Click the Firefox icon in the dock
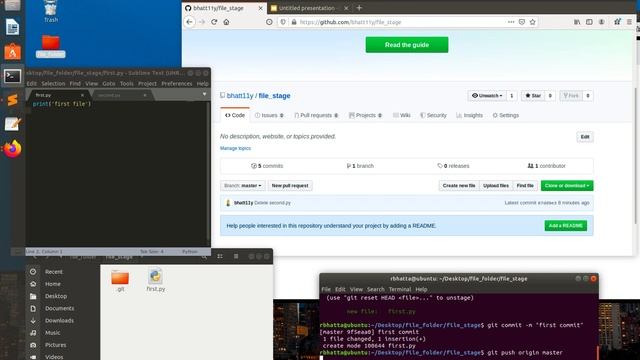Image resolution: width=640 pixels, height=360 pixels. click(x=12, y=149)
